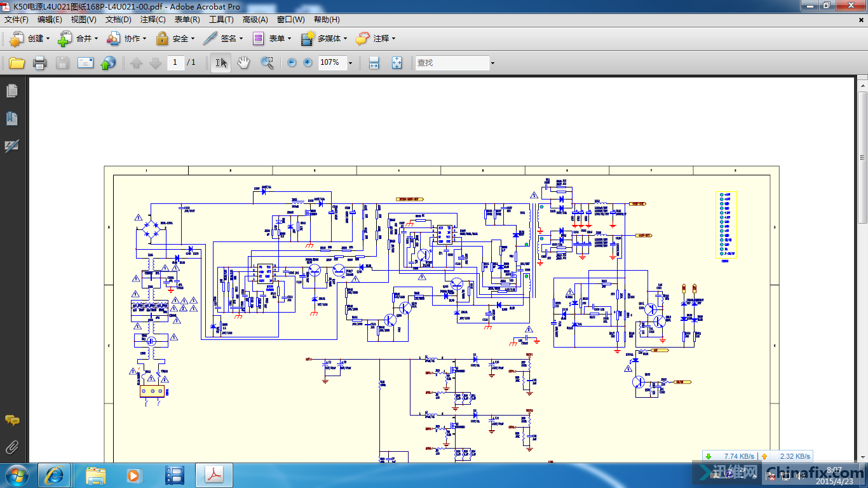
Task: Open the Bookmarks panel in sidebar
Action: [x=11, y=119]
